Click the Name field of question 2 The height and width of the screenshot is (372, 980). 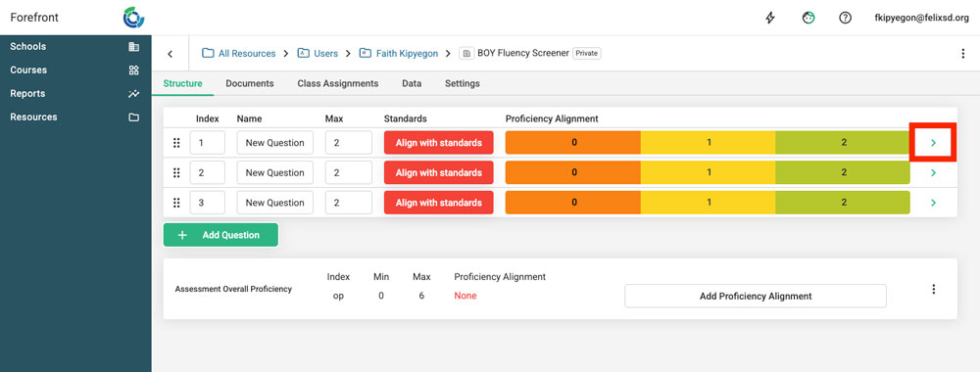[x=275, y=173]
